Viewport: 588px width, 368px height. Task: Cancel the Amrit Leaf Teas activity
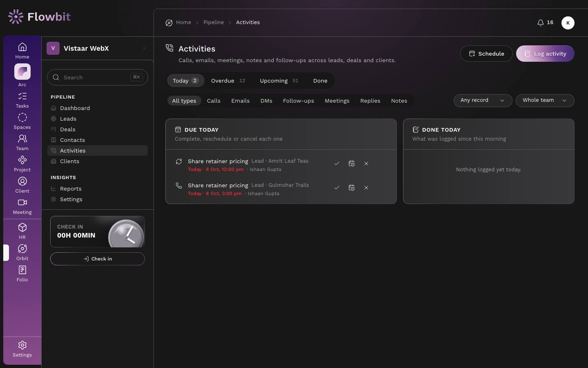[366, 164]
